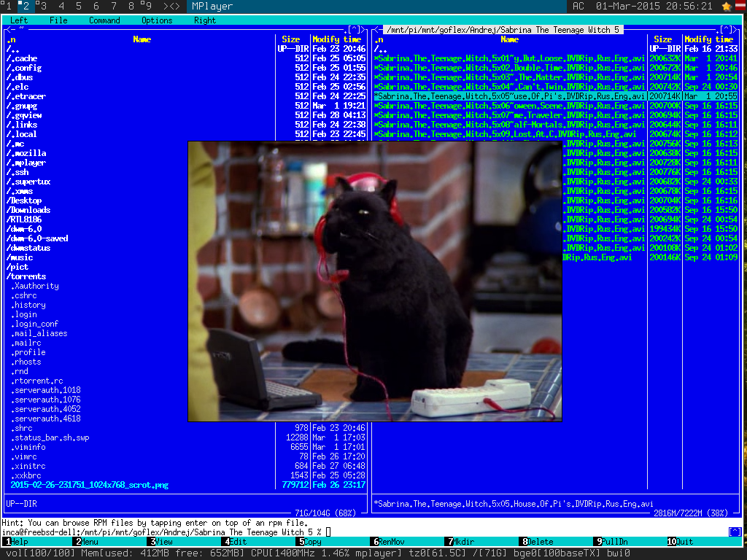This screenshot has width=747, height=560.
Task: Click the dwm layout symbol ><>
Action: (171, 6)
